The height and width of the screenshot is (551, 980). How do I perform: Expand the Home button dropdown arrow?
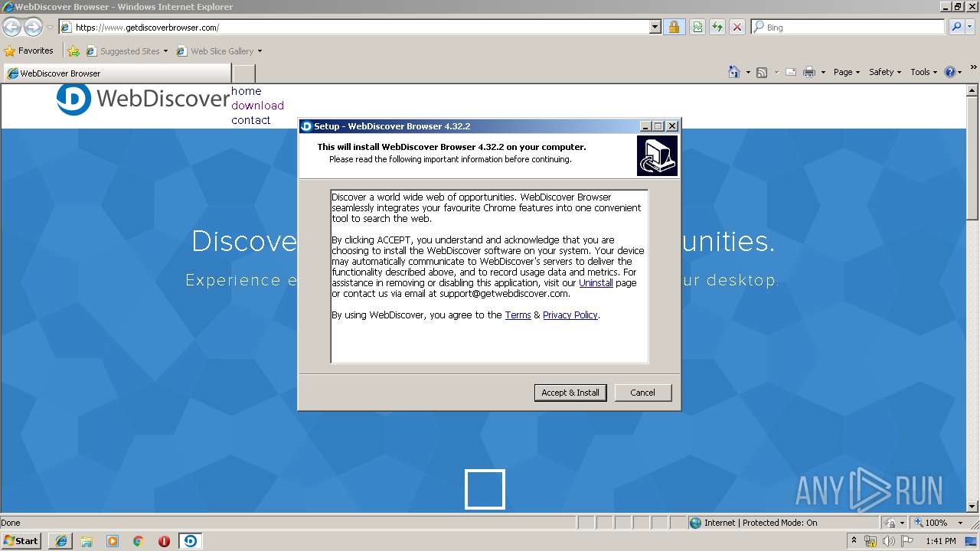(748, 72)
